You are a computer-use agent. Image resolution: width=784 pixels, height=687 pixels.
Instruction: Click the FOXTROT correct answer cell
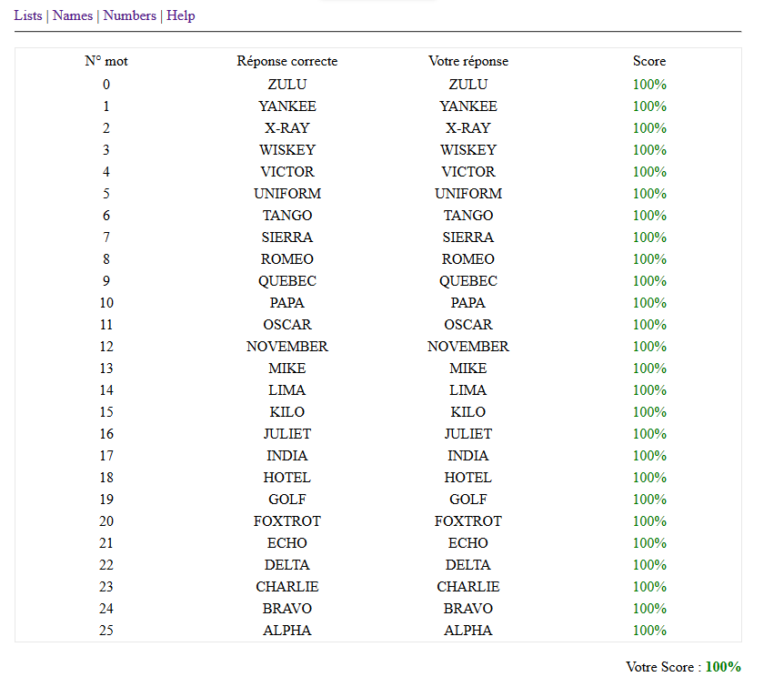pyautogui.click(x=287, y=520)
